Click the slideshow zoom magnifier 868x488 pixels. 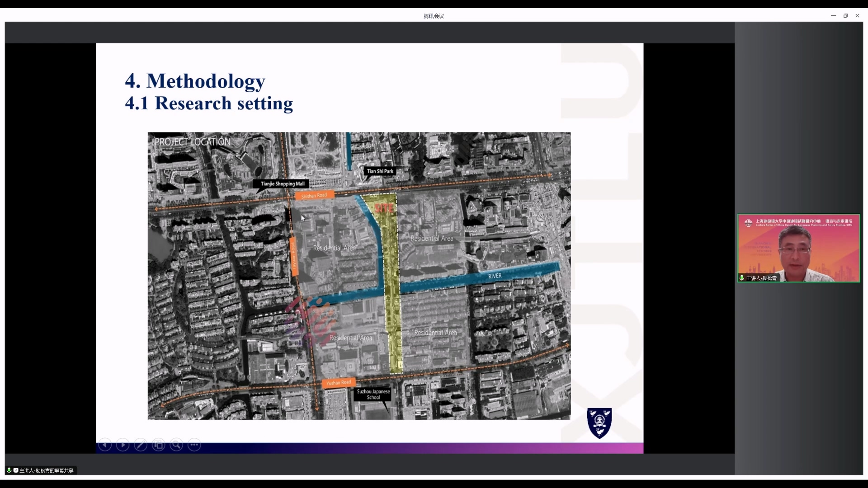point(176,445)
